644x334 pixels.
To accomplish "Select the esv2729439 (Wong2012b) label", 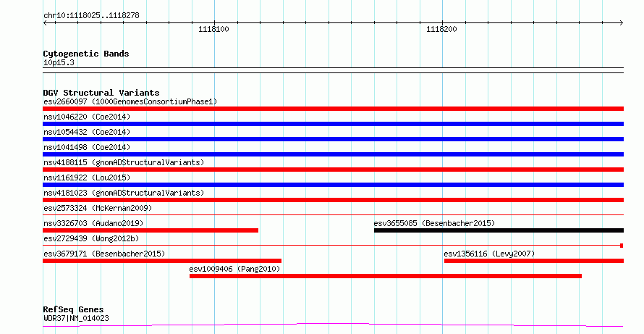I will 91,238.
